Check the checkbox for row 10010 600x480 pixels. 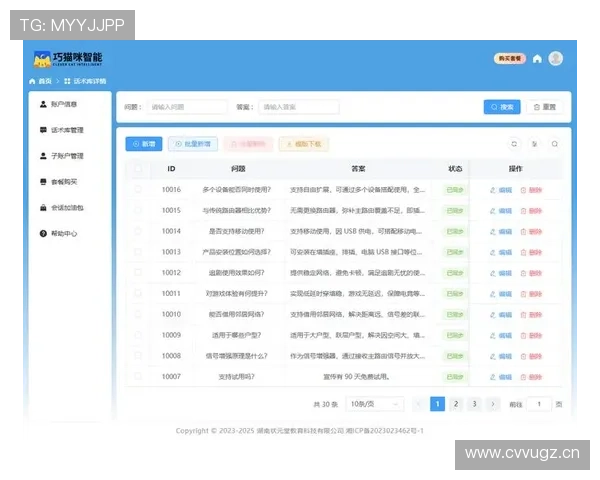click(x=138, y=314)
